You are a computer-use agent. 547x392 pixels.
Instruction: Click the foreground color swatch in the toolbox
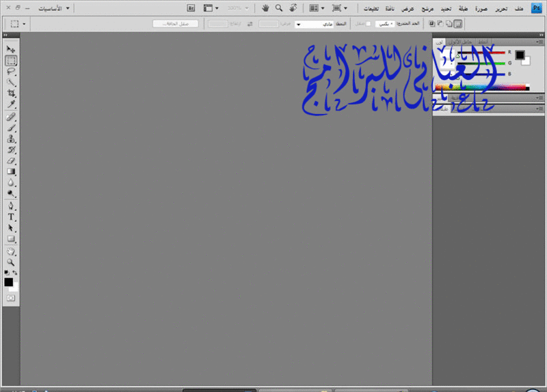pyautogui.click(x=8, y=282)
